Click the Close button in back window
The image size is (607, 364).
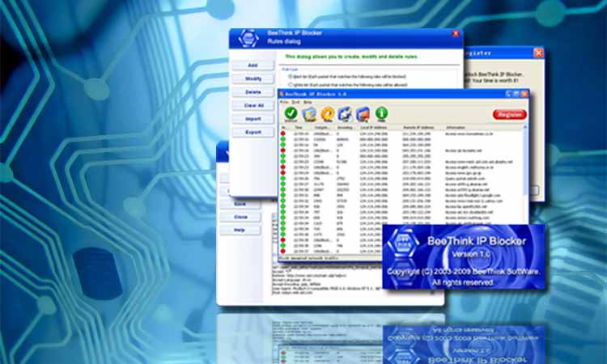pos(240,217)
